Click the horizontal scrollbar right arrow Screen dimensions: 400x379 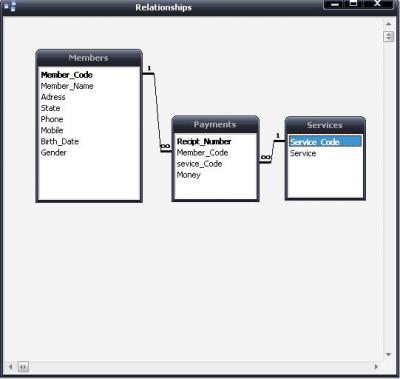tap(376, 367)
